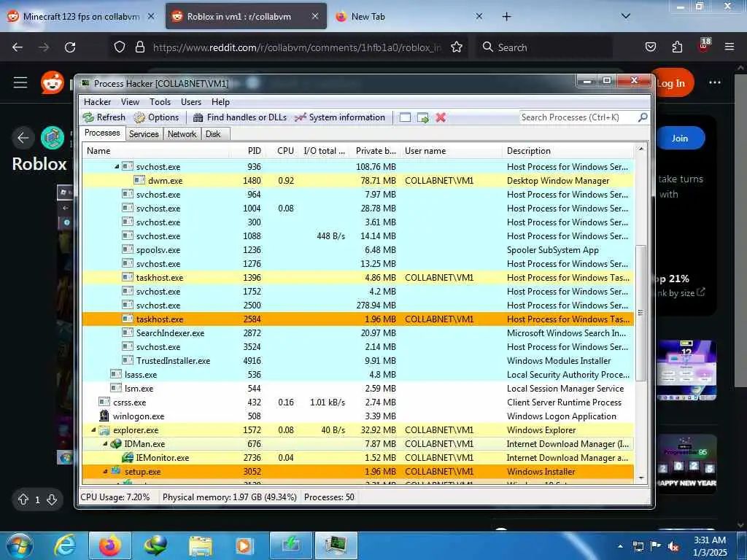The height and width of the screenshot is (560, 747).
Task: Select the winlogon.exe process icon
Action: point(104,416)
